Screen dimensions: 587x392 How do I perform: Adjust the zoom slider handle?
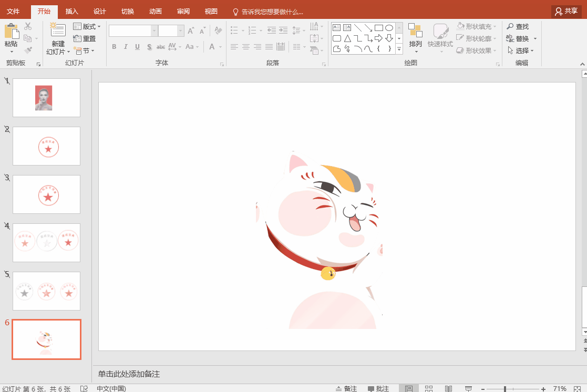[x=505, y=389]
